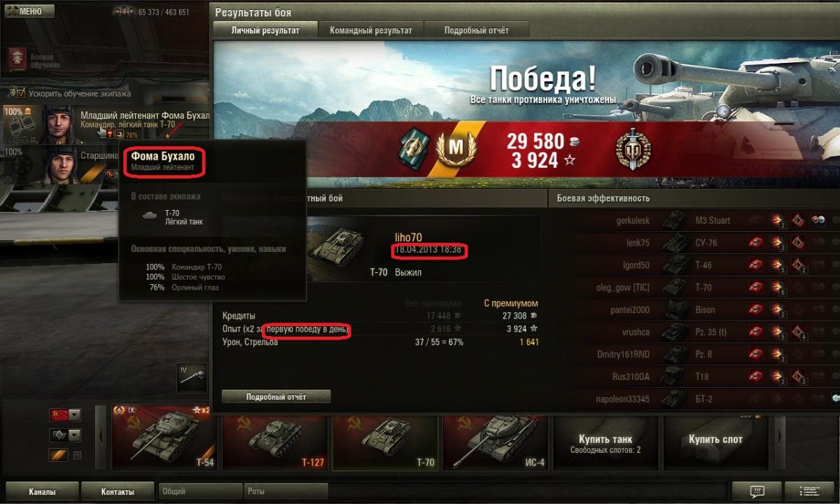Click the Подробный отчёт button below the stats
The width and height of the screenshot is (840, 504).
pyautogui.click(x=276, y=397)
